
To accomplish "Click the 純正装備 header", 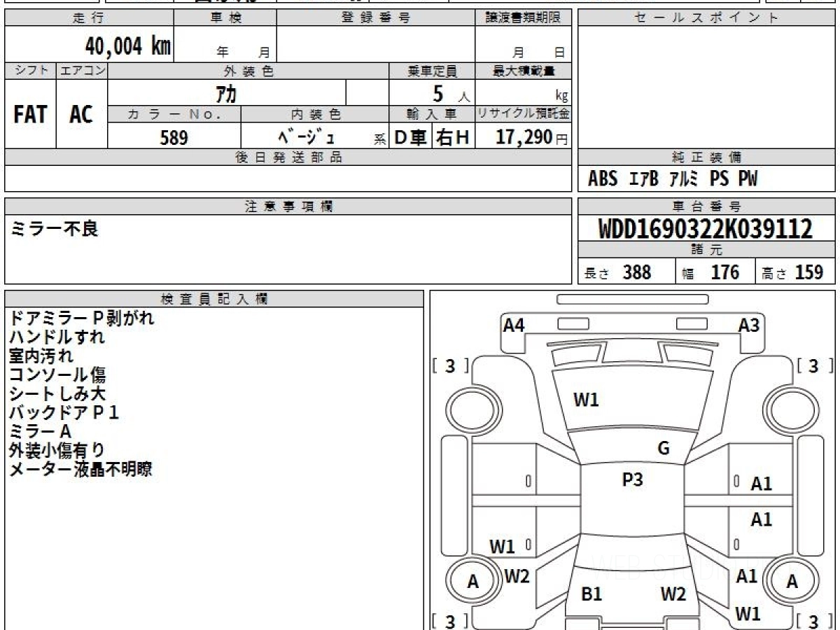I will point(706,157).
